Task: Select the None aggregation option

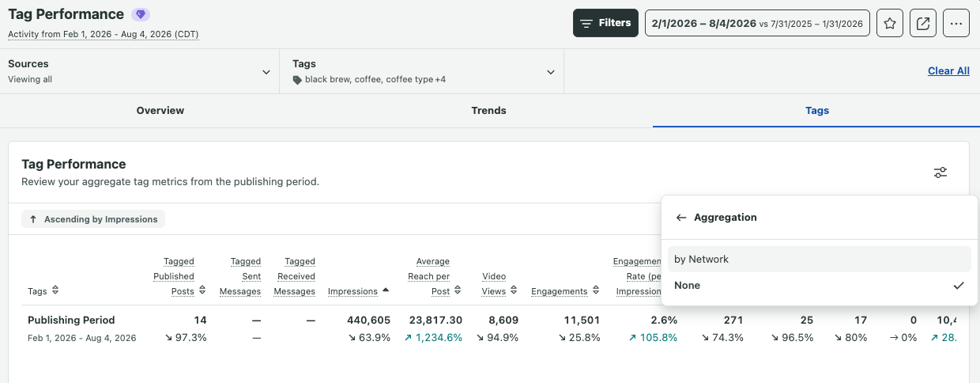Action: coord(820,286)
